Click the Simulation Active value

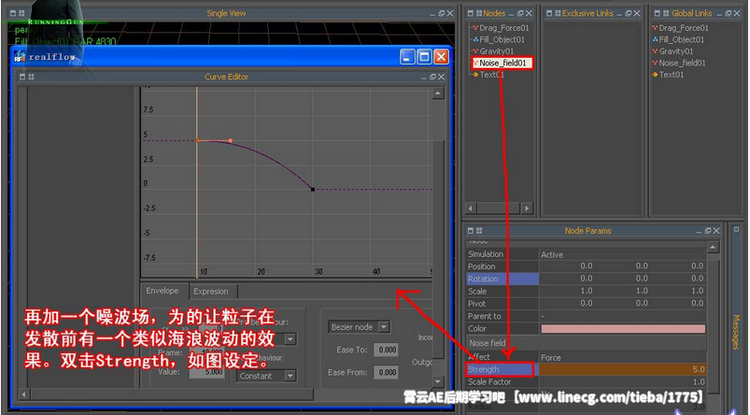552,255
